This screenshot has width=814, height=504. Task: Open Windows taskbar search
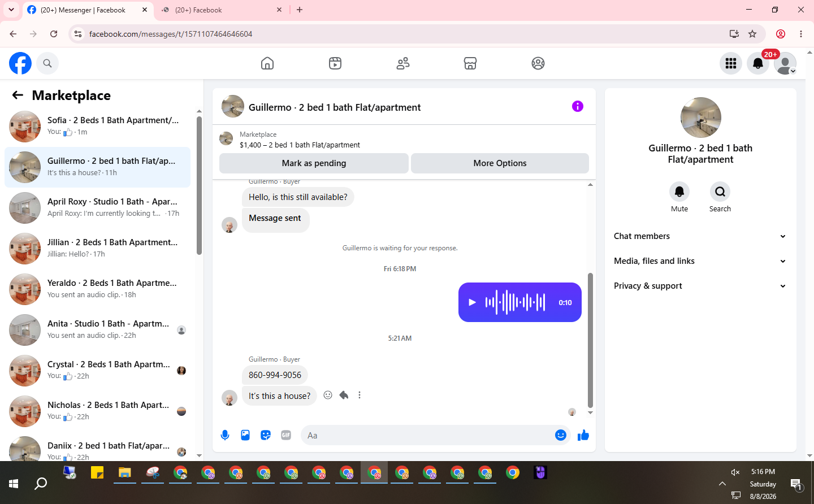[41, 484]
